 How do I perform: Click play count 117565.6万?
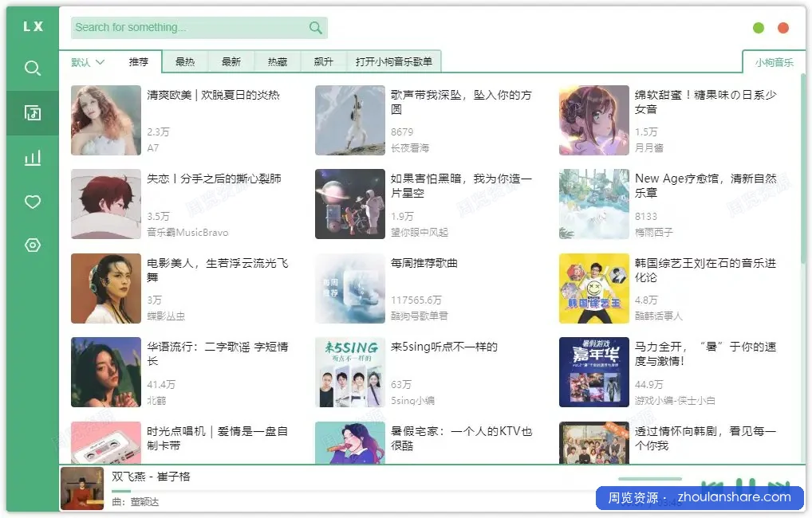[416, 300]
